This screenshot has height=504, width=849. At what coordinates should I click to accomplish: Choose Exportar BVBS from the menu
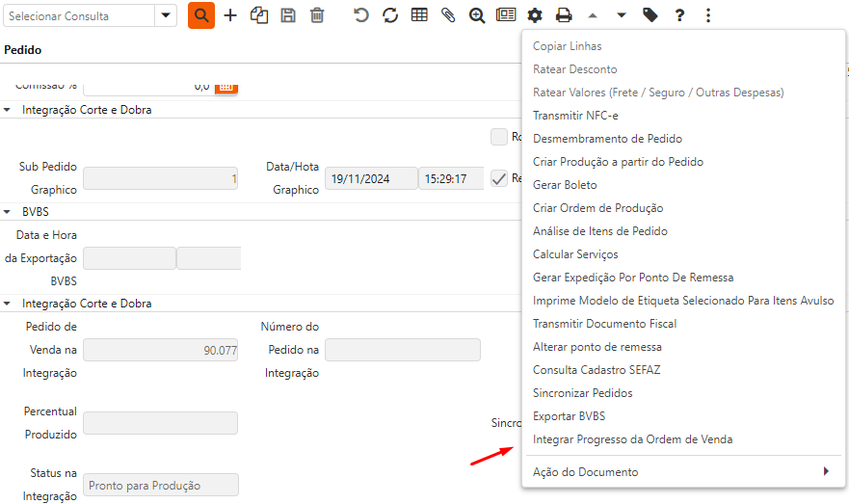click(x=569, y=416)
